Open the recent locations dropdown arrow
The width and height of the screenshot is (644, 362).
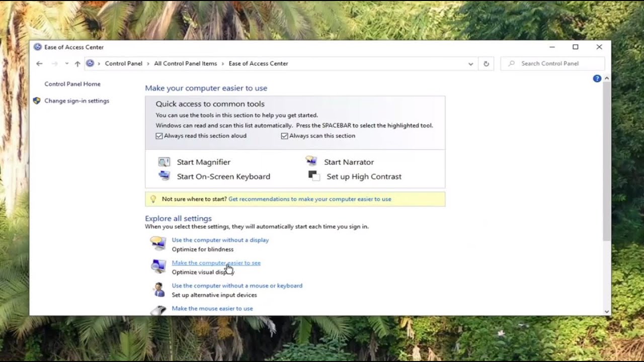pyautogui.click(x=66, y=63)
